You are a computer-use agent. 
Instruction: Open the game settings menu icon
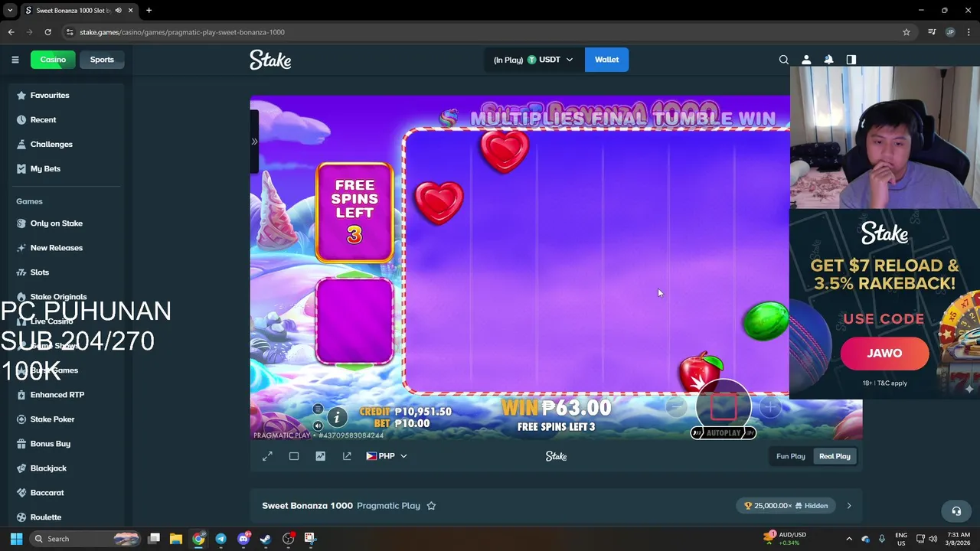[x=318, y=409]
